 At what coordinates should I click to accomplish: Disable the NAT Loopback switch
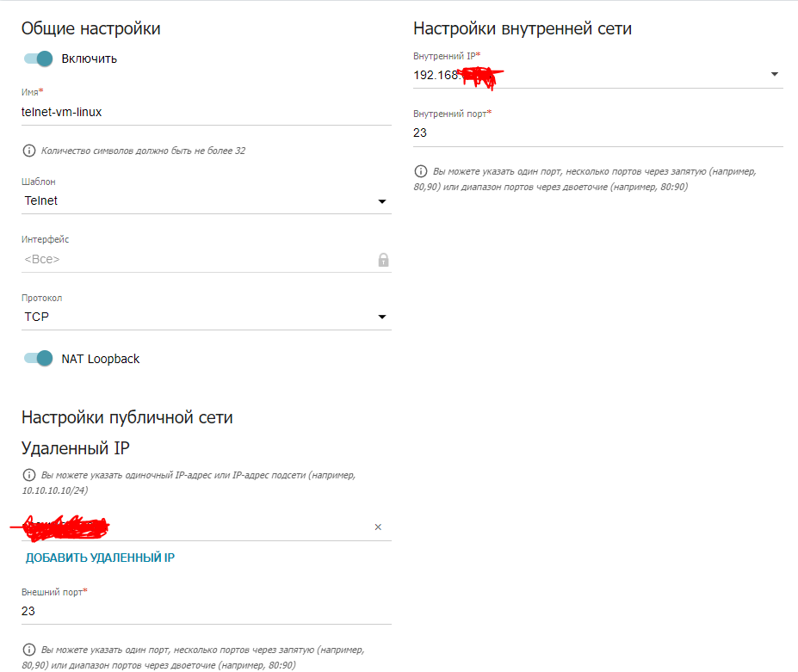[38, 358]
